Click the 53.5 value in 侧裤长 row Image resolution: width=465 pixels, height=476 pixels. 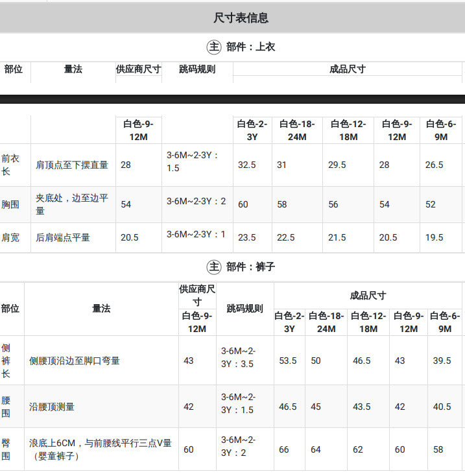click(x=288, y=361)
